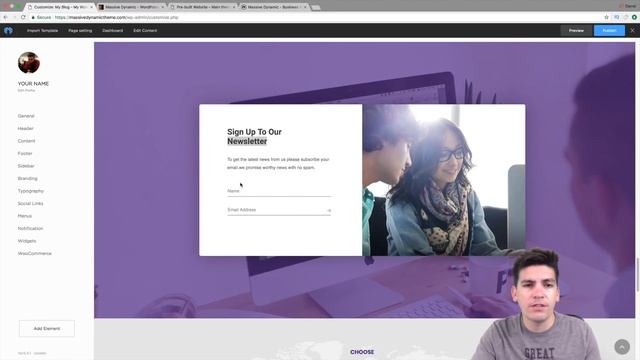
Task: Click the page vertical scrollbar
Action: 637,274
